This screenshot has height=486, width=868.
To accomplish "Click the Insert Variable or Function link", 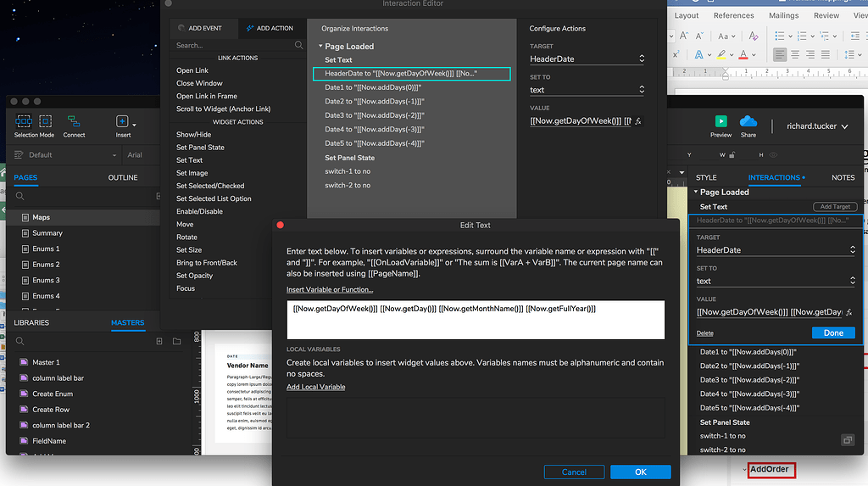I will coord(330,290).
